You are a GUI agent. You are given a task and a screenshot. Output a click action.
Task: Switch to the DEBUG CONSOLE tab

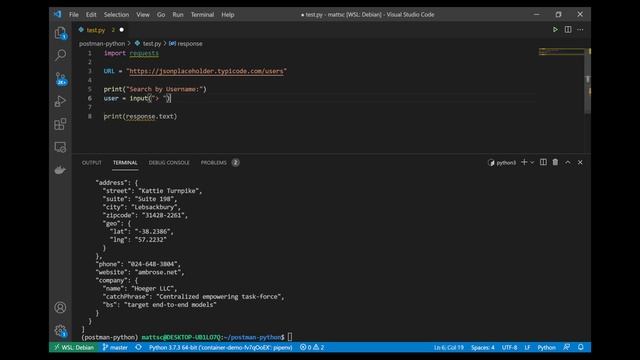click(x=169, y=162)
